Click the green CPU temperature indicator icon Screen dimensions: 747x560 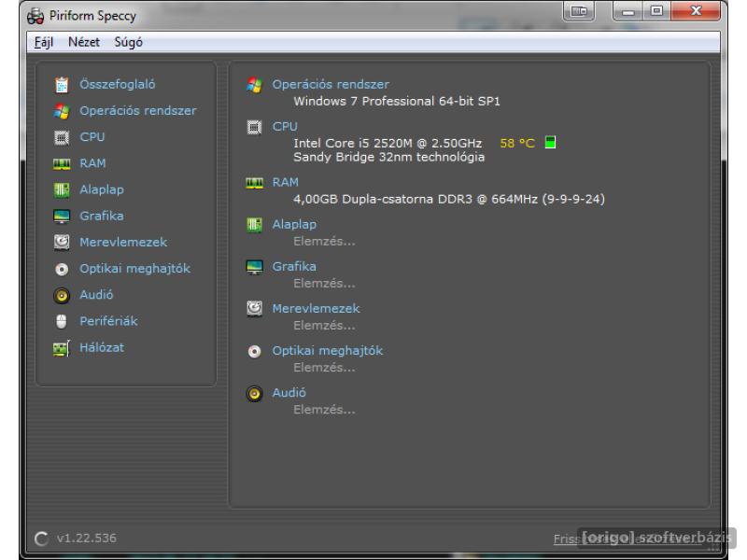550,142
